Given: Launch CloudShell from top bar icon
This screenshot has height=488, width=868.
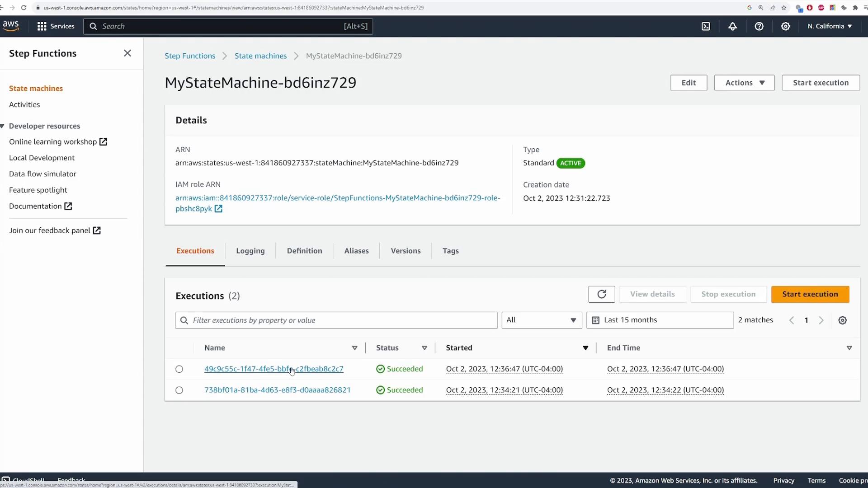Looking at the screenshot, I should pos(706,26).
